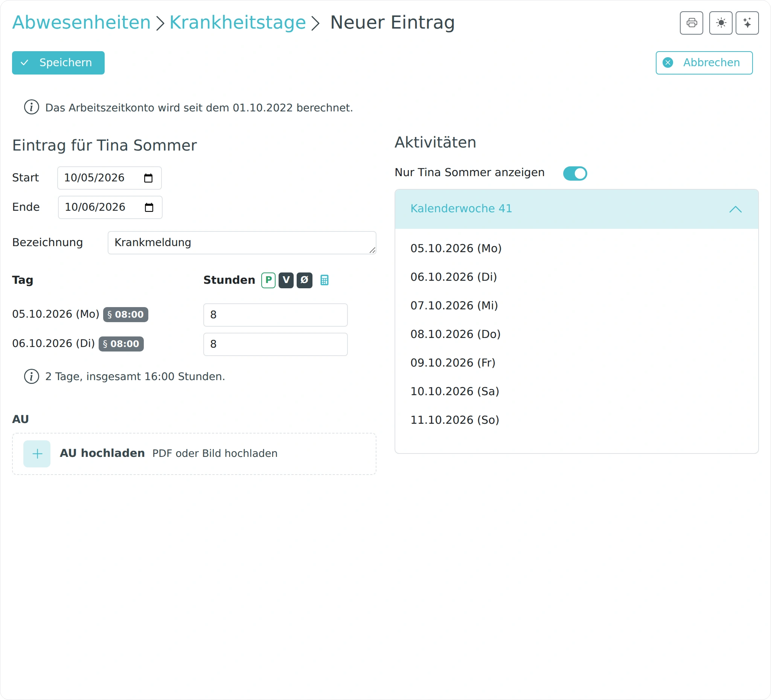Select activity 06.10.2026 (Di) in calendar week
771x700 pixels.
coord(454,277)
